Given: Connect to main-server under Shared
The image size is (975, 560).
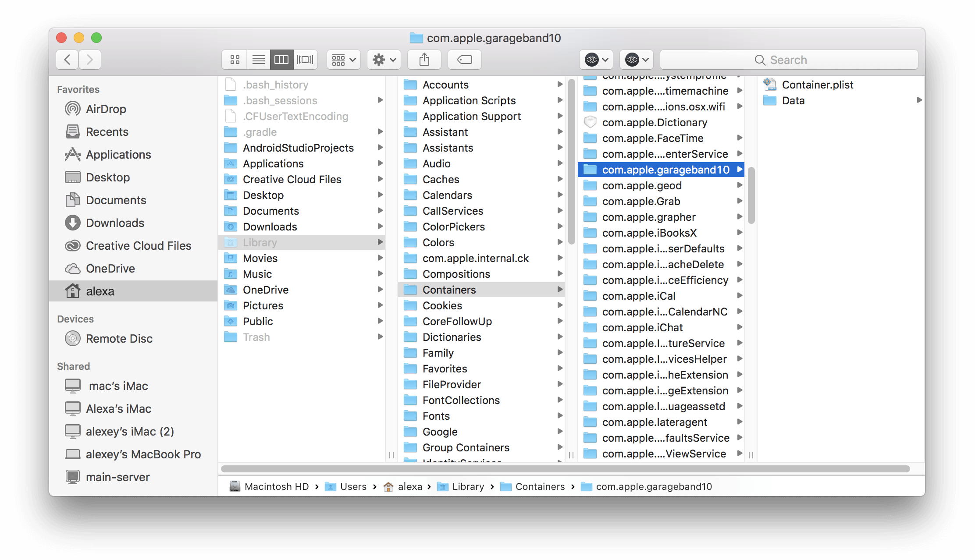Looking at the screenshot, I should click(133, 477).
